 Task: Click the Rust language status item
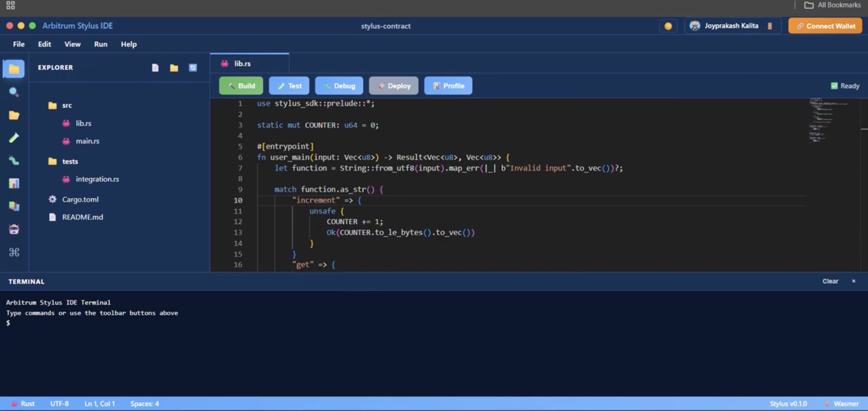pos(23,404)
